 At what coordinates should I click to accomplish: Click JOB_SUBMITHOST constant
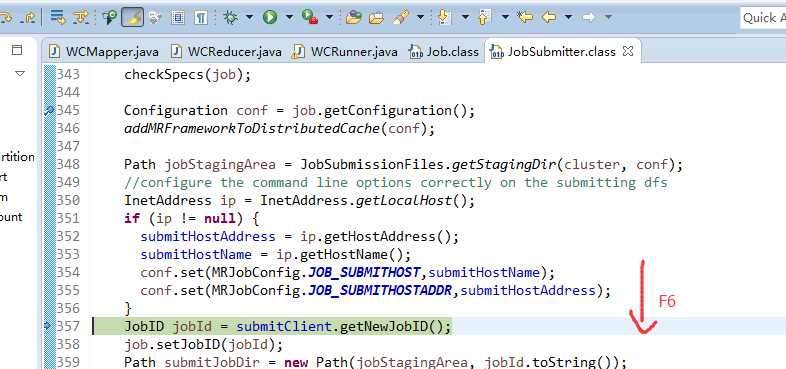pos(364,273)
